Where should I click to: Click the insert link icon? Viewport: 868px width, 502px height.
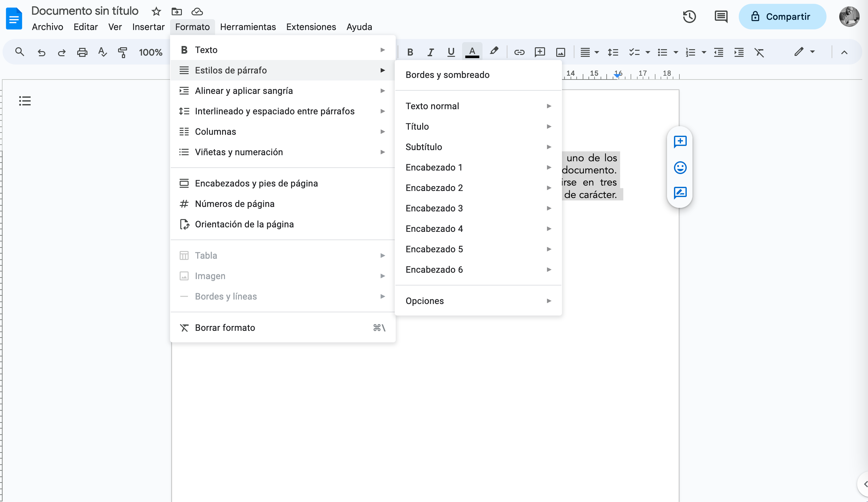(x=519, y=52)
